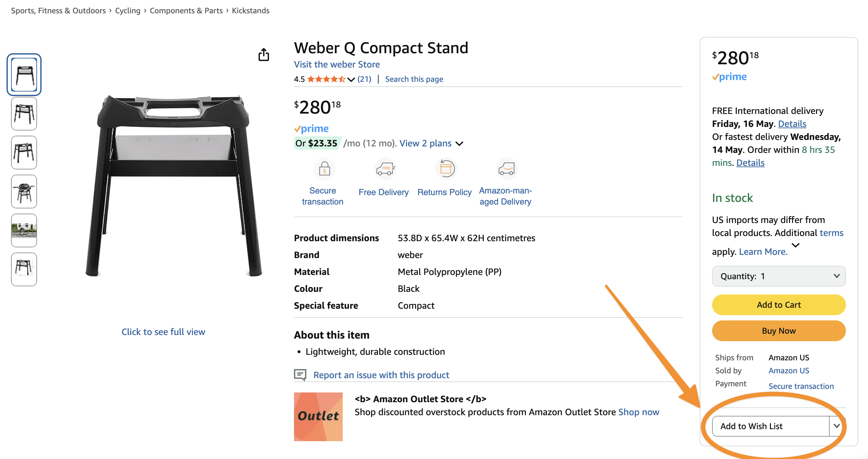
Task: Expand the US imports terms chevron
Action: (796, 245)
